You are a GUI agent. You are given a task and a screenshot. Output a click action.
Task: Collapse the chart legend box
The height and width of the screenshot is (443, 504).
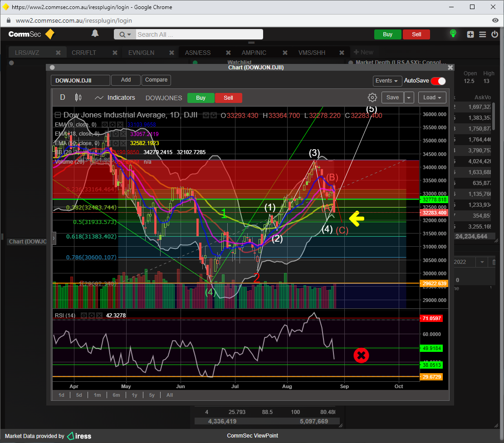pyautogui.click(x=58, y=115)
